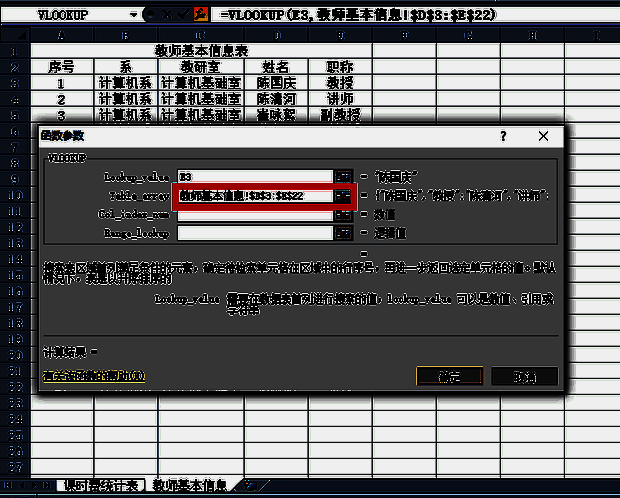Viewport: 620px width, 498px height.
Task: Cancel the dialog with 取消 button
Action: click(x=524, y=376)
